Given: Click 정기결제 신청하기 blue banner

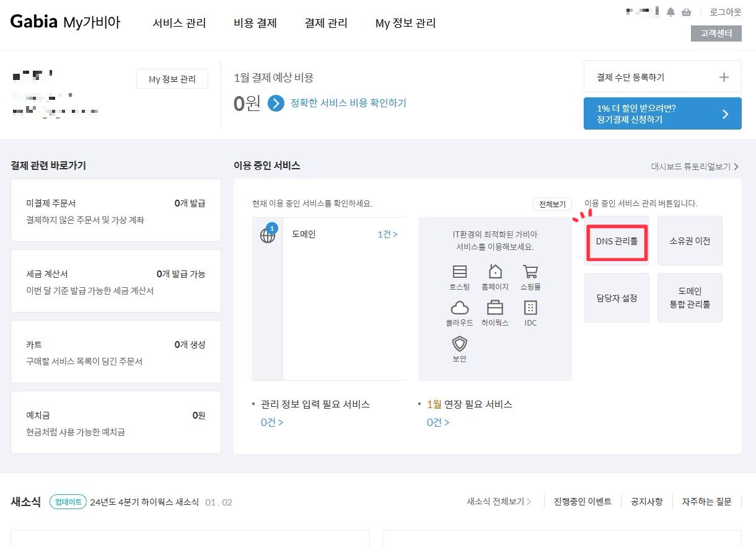Looking at the screenshot, I should point(662,113).
